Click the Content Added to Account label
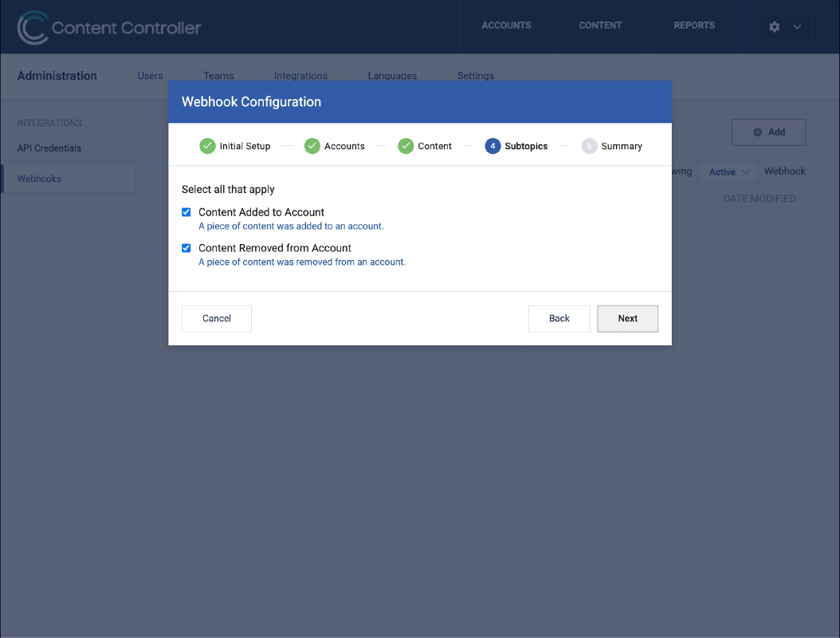 pyautogui.click(x=261, y=212)
